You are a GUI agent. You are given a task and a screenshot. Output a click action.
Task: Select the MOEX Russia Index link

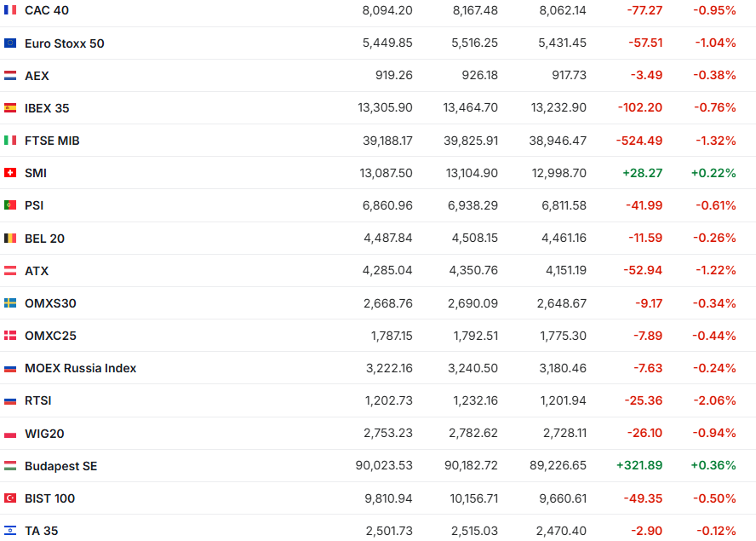point(80,368)
